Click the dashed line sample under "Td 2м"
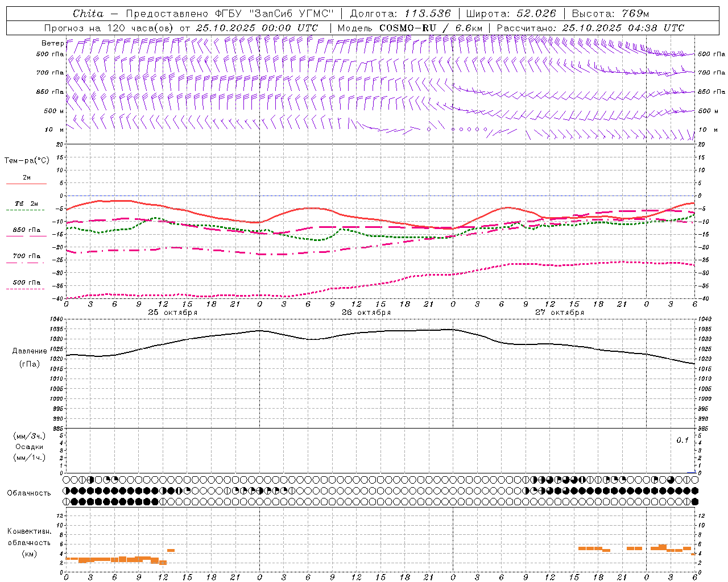Image resolution: width=728 pixels, height=582 pixels. tap(26, 210)
